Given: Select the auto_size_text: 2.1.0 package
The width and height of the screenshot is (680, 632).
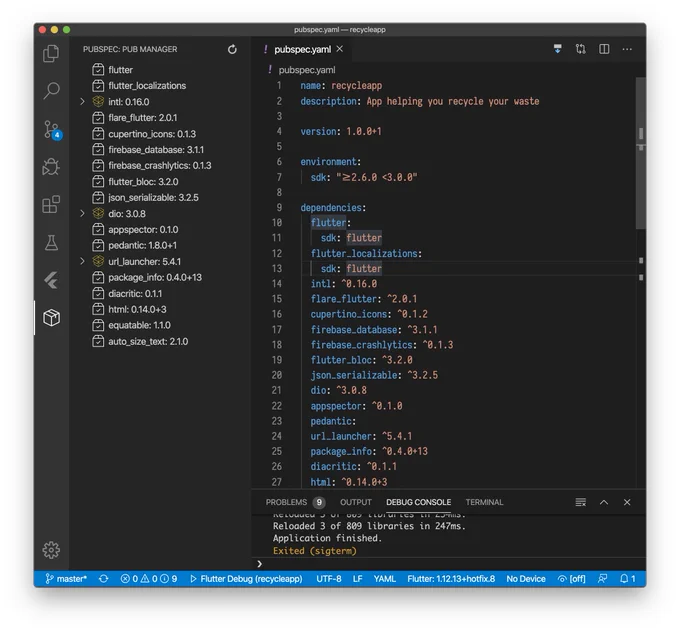Looking at the screenshot, I should coord(160,341).
